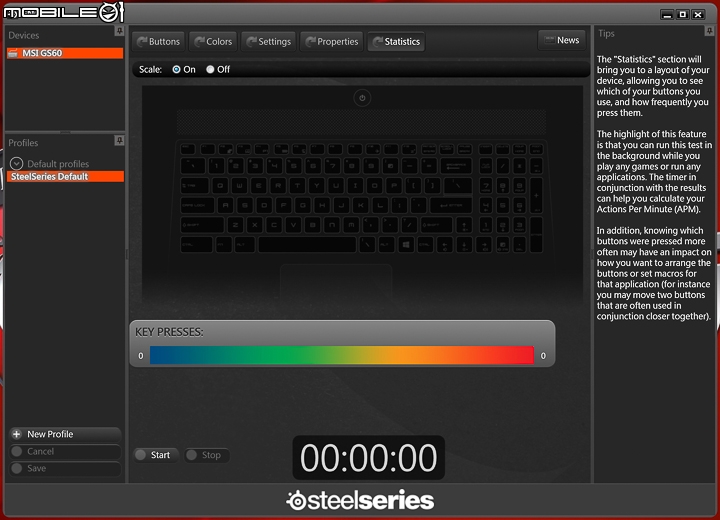
Task: Switch to the Buttons tab
Action: (158, 42)
